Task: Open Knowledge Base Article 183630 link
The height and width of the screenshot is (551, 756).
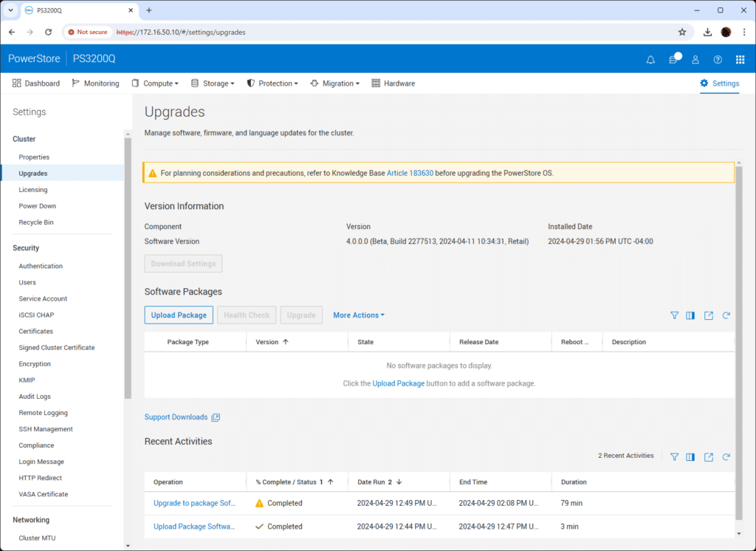Action: 410,174
